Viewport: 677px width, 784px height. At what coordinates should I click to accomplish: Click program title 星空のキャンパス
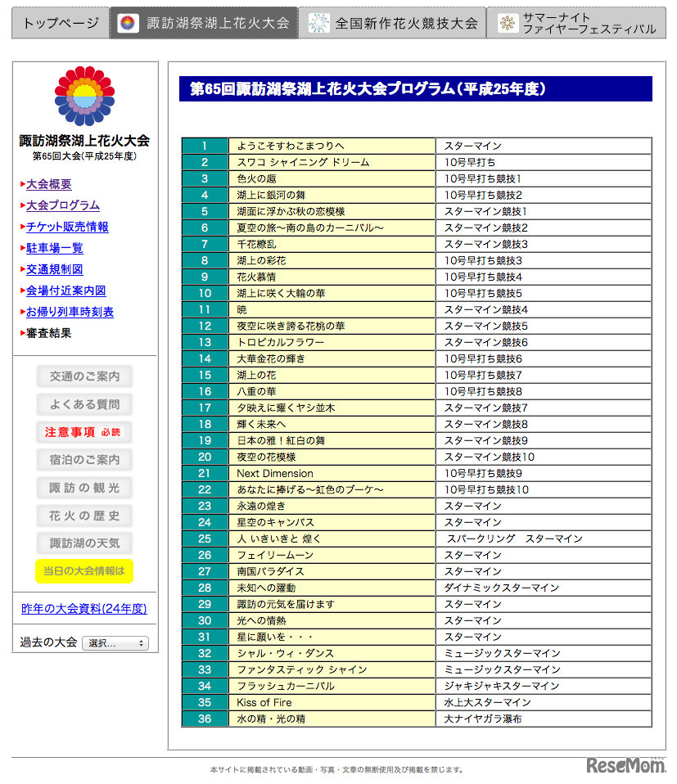(x=276, y=522)
